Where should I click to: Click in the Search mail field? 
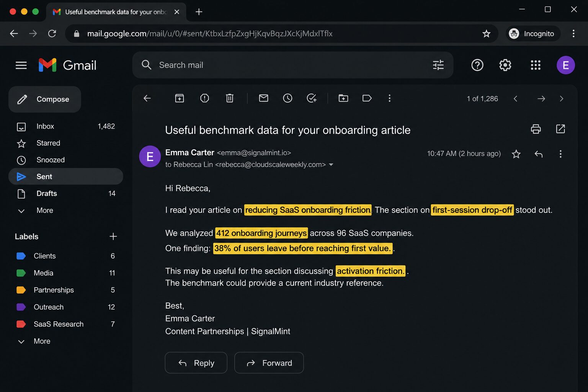point(293,65)
